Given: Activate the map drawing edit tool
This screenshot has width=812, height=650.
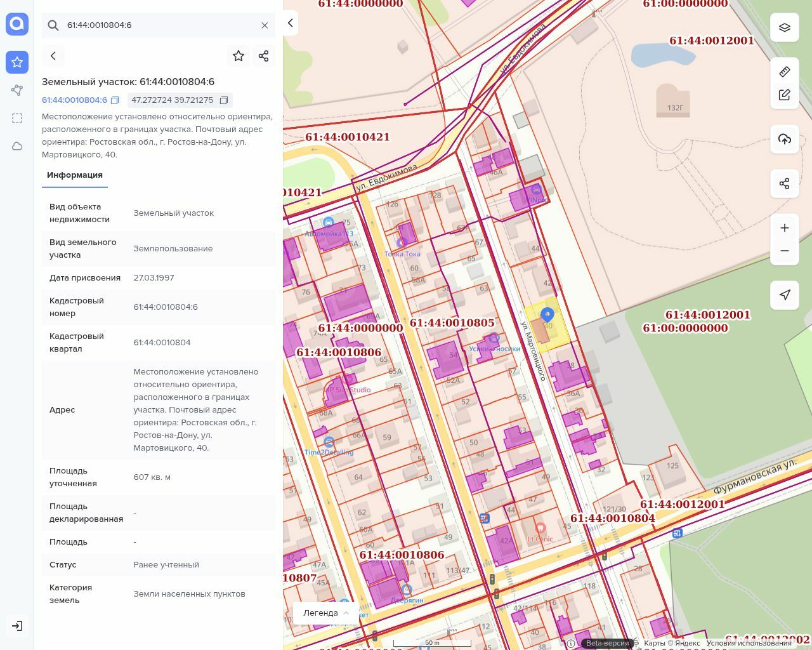Looking at the screenshot, I should point(785,95).
